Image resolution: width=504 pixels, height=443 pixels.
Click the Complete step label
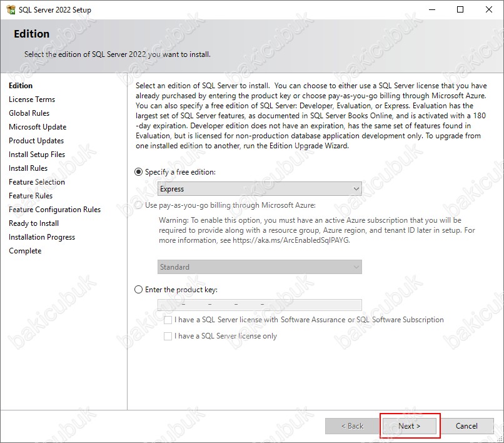pos(25,251)
